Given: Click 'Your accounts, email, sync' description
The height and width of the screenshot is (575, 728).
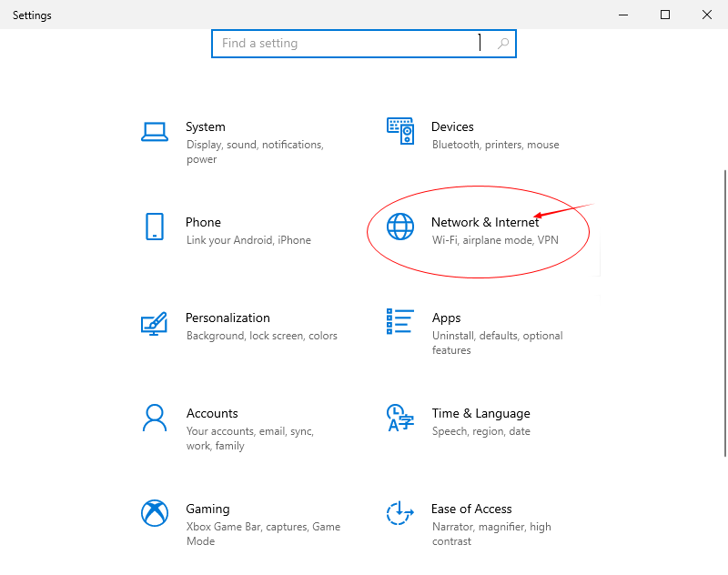Looking at the screenshot, I should click(x=250, y=439).
